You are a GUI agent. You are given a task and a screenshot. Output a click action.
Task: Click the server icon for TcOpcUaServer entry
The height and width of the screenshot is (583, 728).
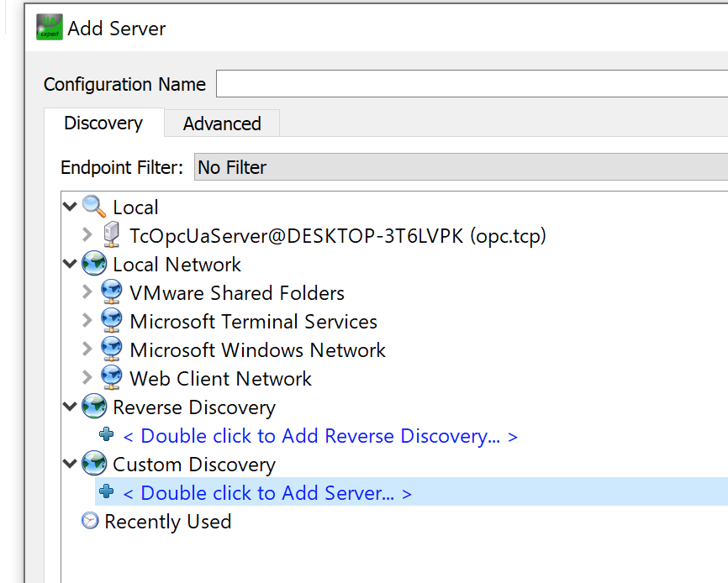tap(112, 234)
